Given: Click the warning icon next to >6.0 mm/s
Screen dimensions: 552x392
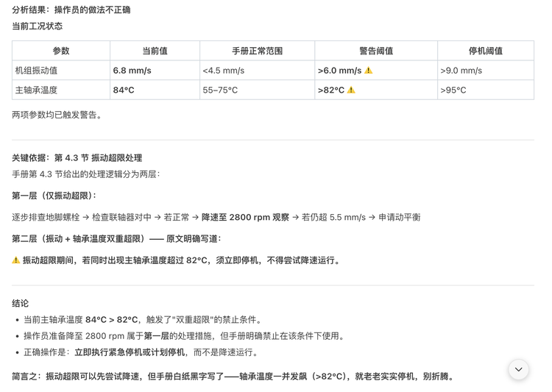Looking at the screenshot, I should pyautogui.click(x=369, y=71).
